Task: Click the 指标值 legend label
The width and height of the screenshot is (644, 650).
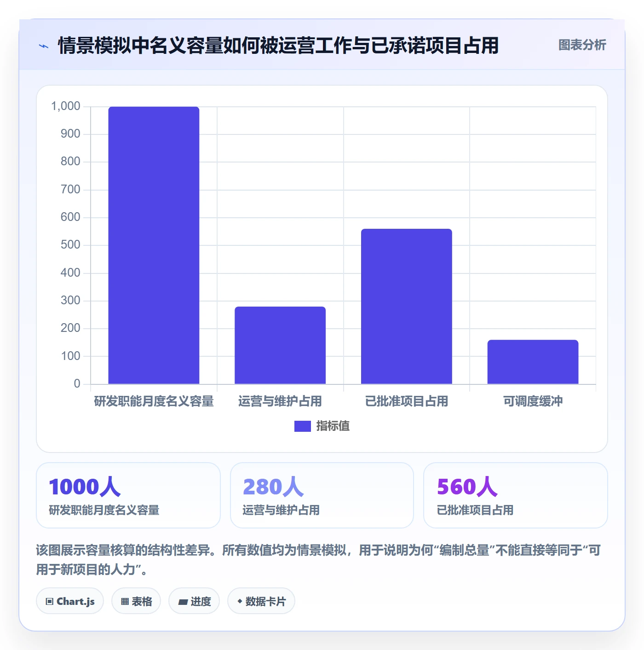Action: point(333,426)
